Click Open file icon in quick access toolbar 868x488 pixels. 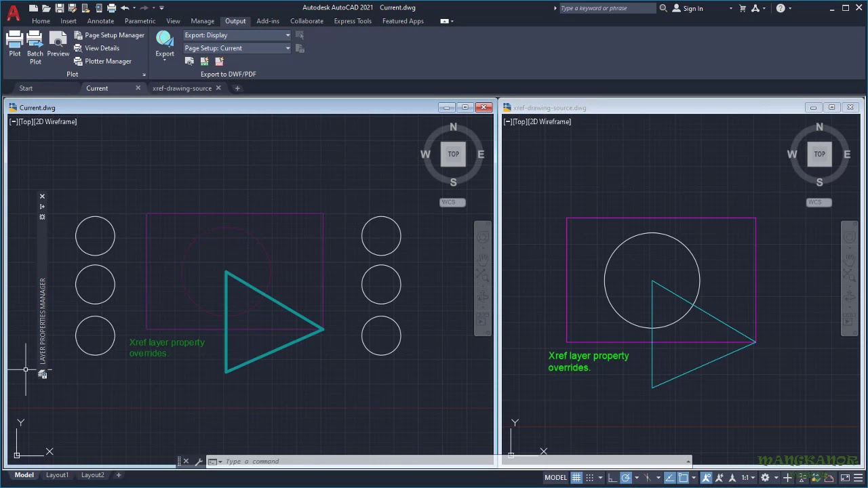46,8
